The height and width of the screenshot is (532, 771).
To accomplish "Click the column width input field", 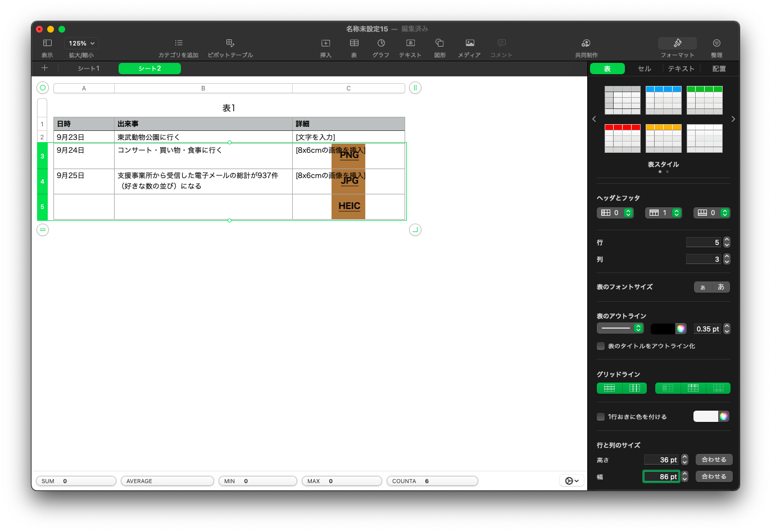I will click(661, 476).
